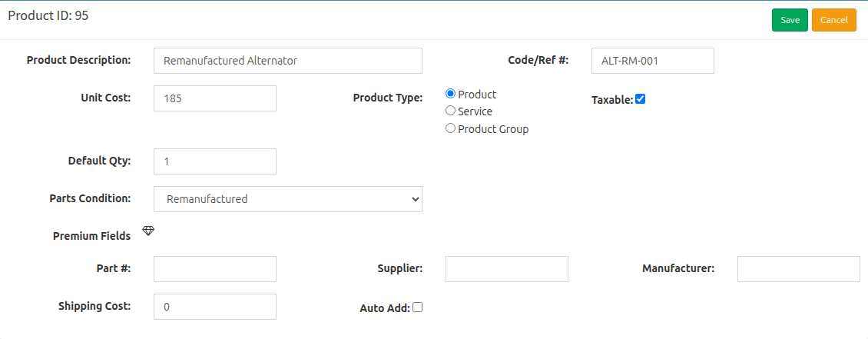Click the Manufacturer input box
The height and width of the screenshot is (339, 868).
(799, 269)
